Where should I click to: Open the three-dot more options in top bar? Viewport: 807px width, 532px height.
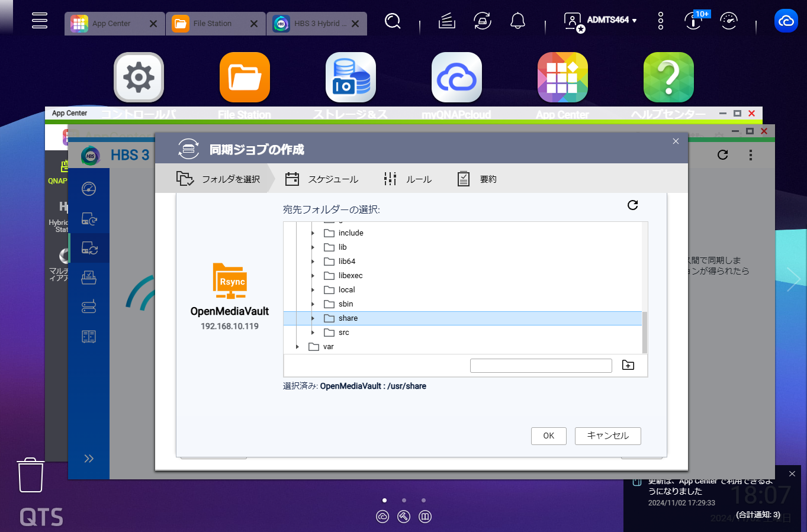tap(661, 21)
